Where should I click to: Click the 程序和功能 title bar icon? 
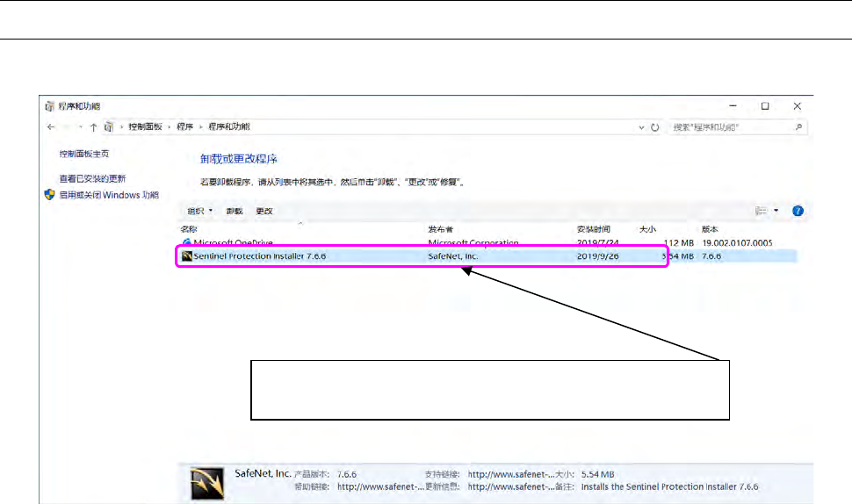49,106
